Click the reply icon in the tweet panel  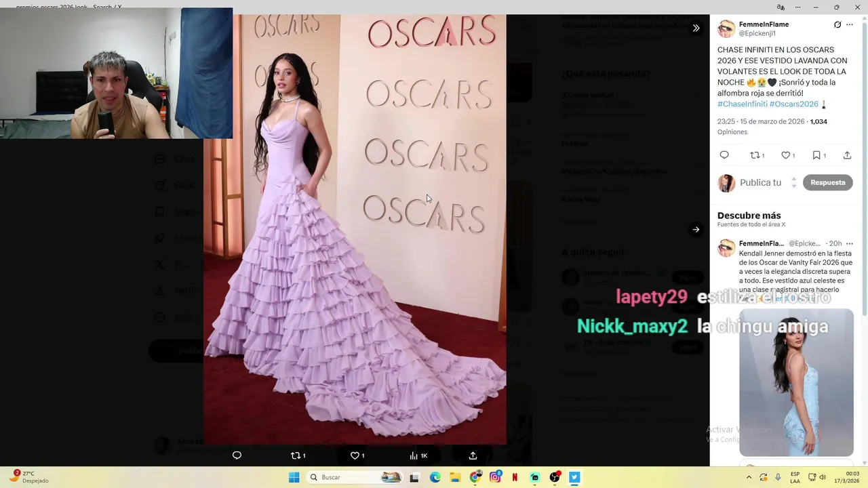(724, 155)
